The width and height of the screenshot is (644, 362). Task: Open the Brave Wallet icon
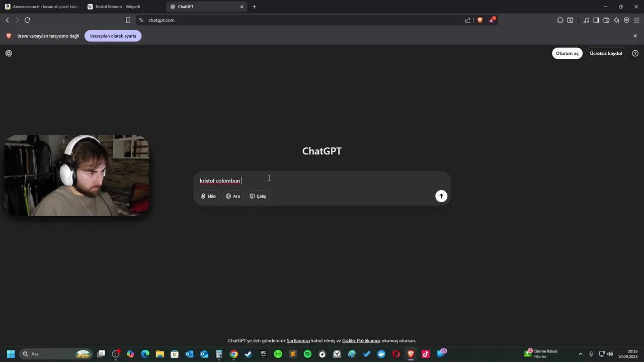606,20
